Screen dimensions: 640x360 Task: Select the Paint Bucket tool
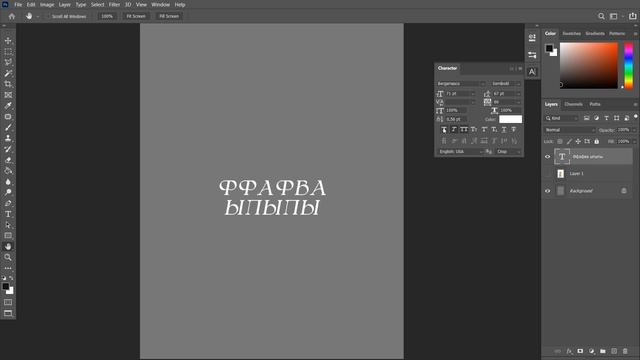tap(8, 171)
